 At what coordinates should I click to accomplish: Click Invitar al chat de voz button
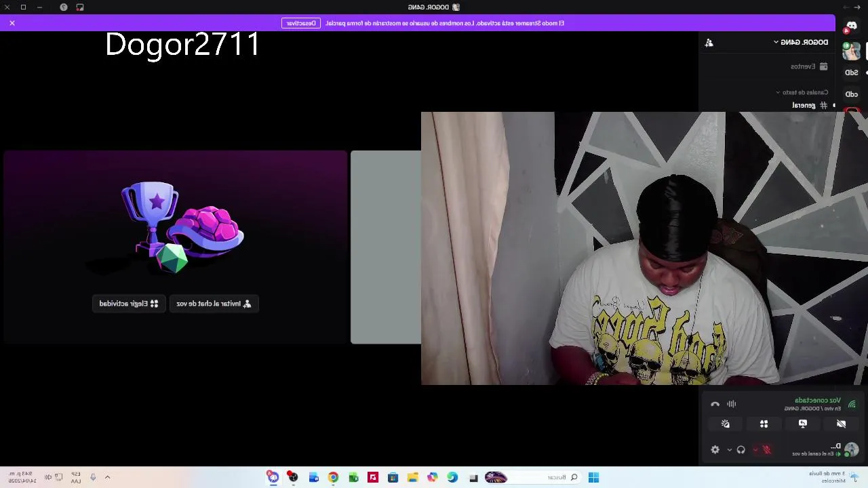214,304
